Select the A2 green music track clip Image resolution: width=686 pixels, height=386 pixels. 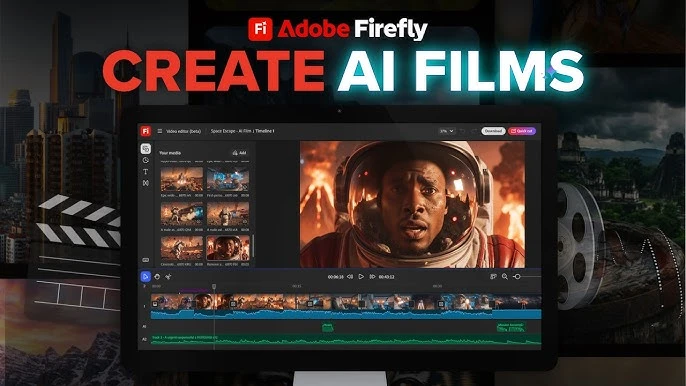(346, 340)
